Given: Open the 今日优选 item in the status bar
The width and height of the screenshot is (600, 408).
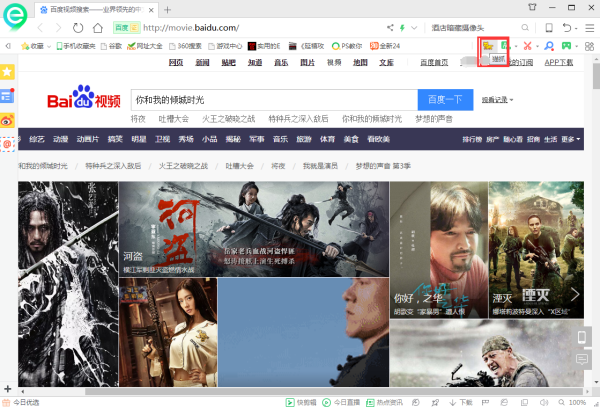Looking at the screenshot, I should [x=21, y=403].
